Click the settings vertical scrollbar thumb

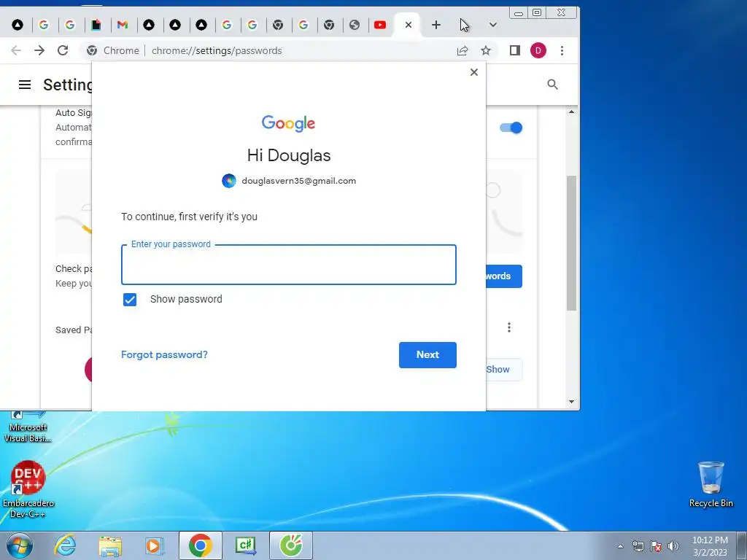[571, 243]
